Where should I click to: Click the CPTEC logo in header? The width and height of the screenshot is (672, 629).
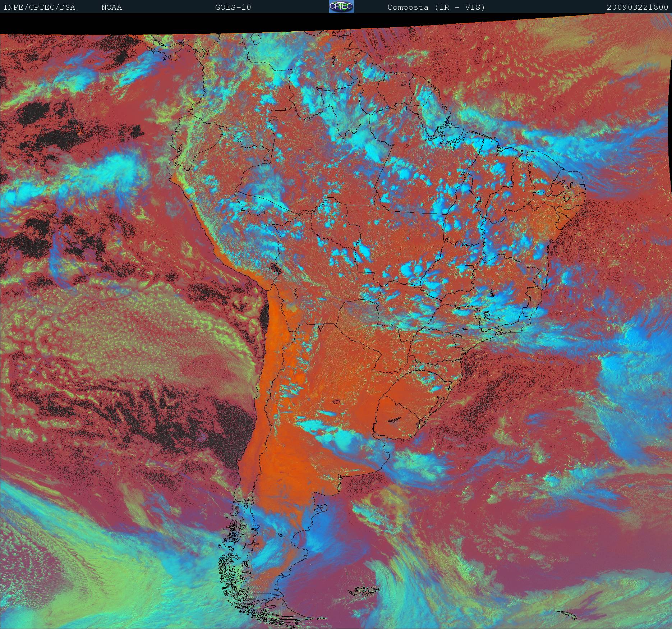coord(341,6)
